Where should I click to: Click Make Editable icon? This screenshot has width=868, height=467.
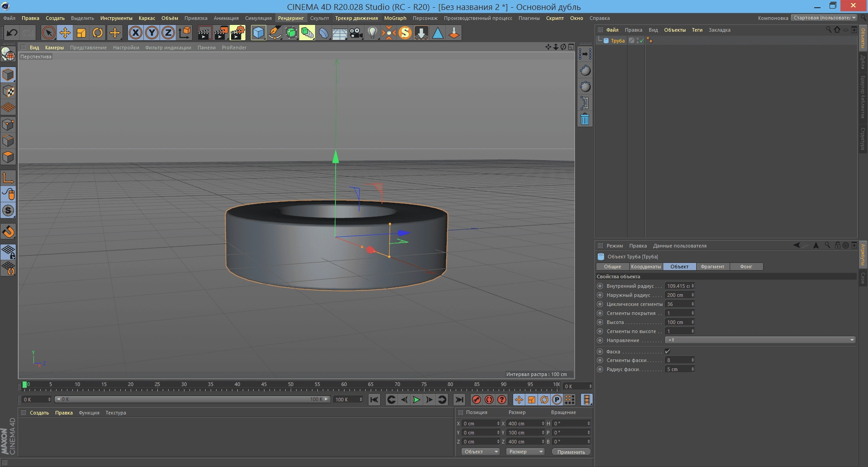8,54
